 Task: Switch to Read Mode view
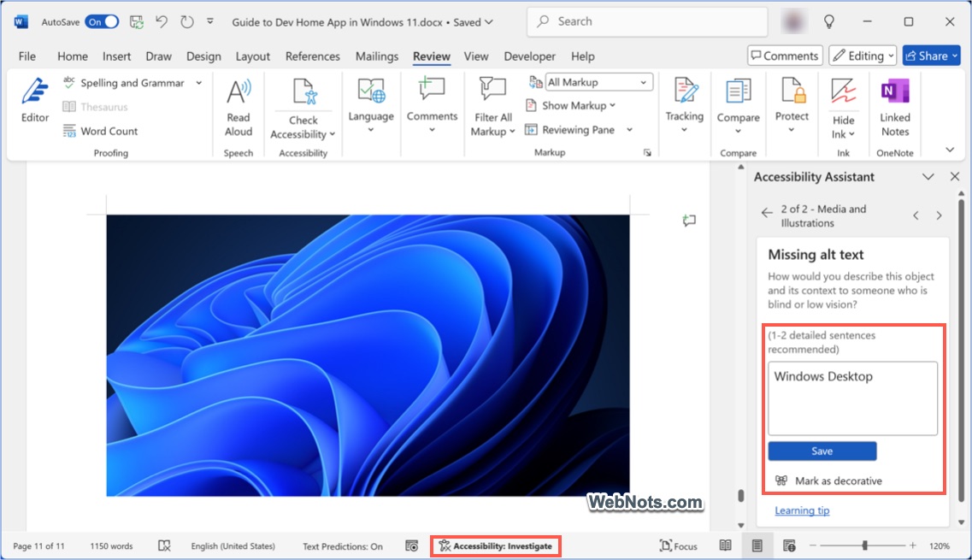725,545
